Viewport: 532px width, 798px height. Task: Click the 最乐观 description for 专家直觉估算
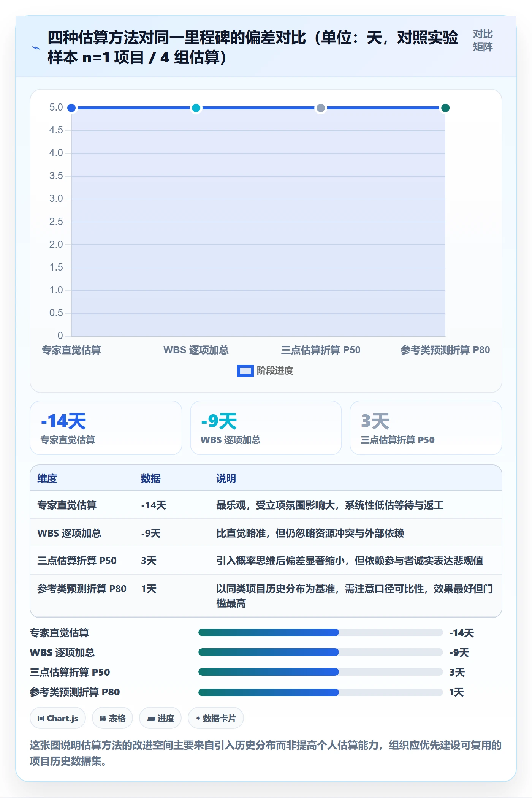330,505
